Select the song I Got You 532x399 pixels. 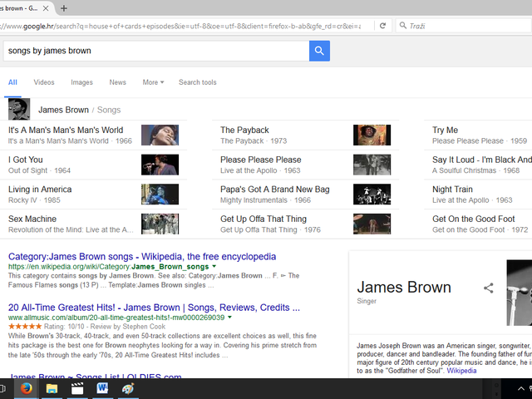click(26, 160)
